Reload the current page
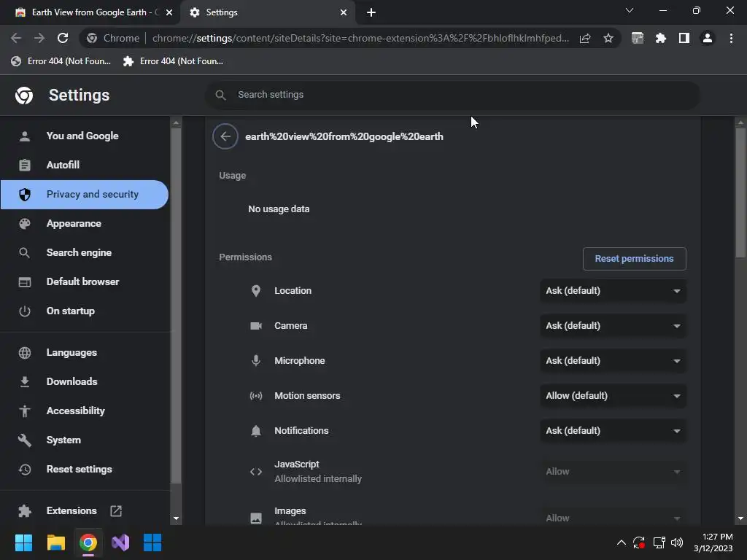This screenshot has height=560, width=747. [x=63, y=38]
